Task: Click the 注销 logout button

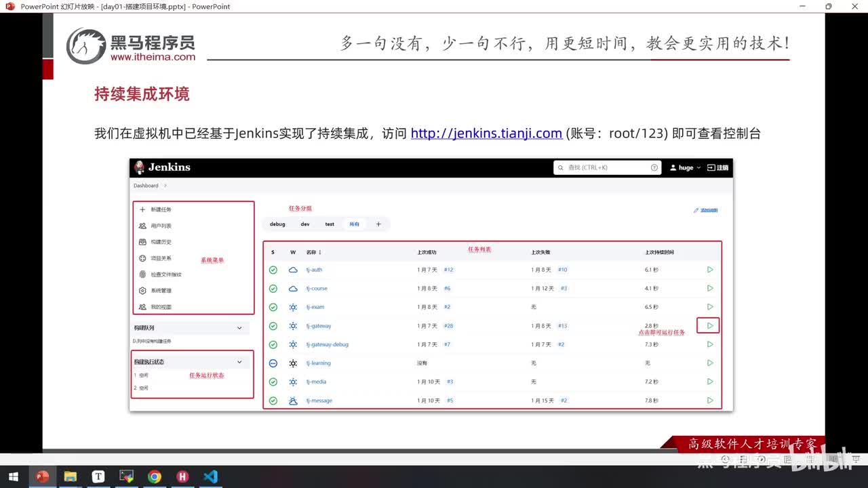Action: (x=717, y=167)
